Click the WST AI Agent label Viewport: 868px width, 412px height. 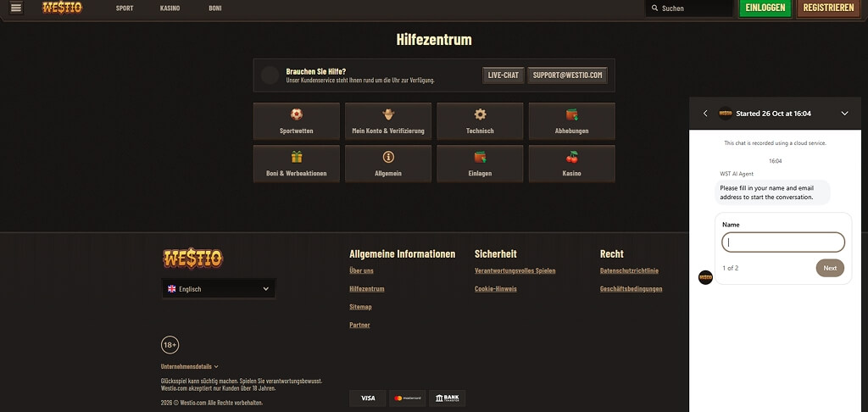[737, 174]
